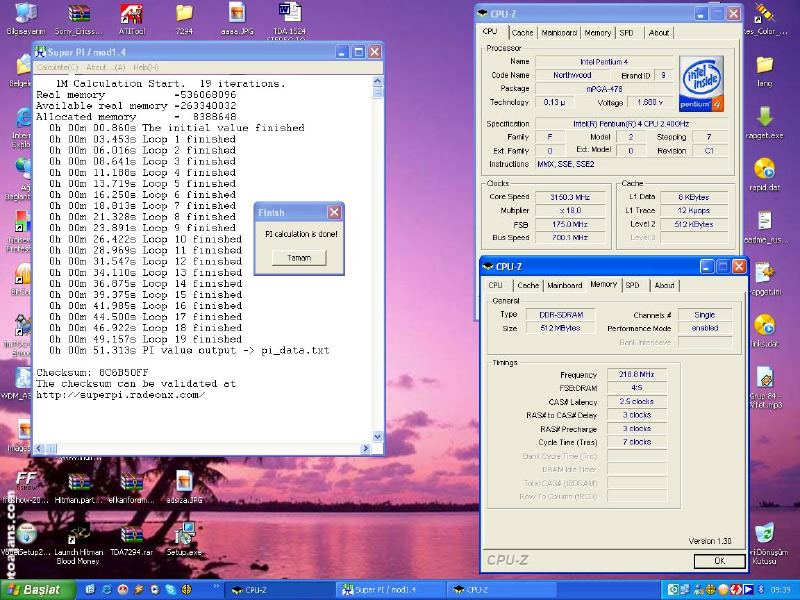Switch to CPU tab in the CPU-Z timings window
This screenshot has width=800, height=600.
(x=495, y=285)
